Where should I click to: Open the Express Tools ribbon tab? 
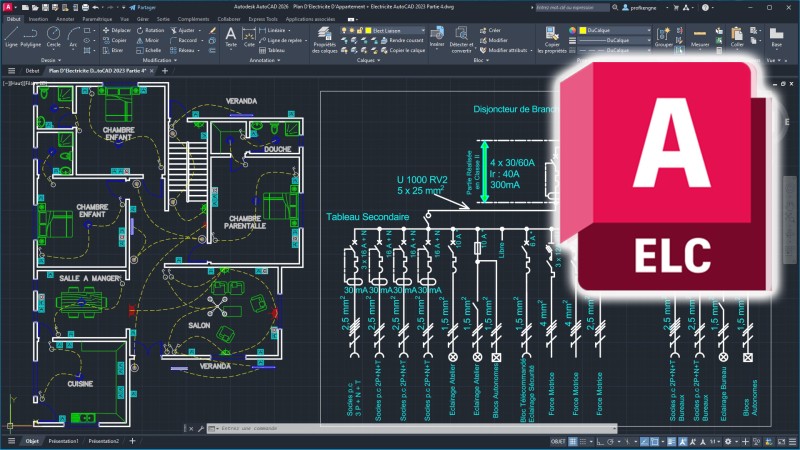[x=263, y=19]
